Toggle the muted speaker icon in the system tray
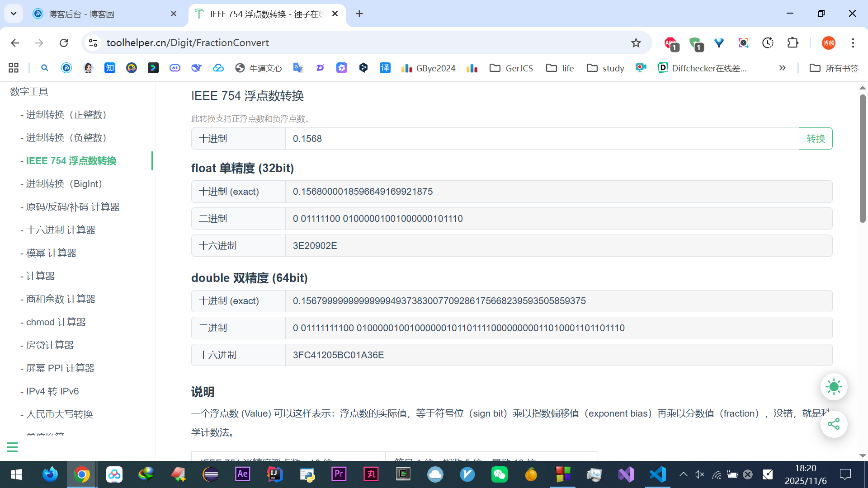This screenshot has width=868, height=488. point(699,474)
